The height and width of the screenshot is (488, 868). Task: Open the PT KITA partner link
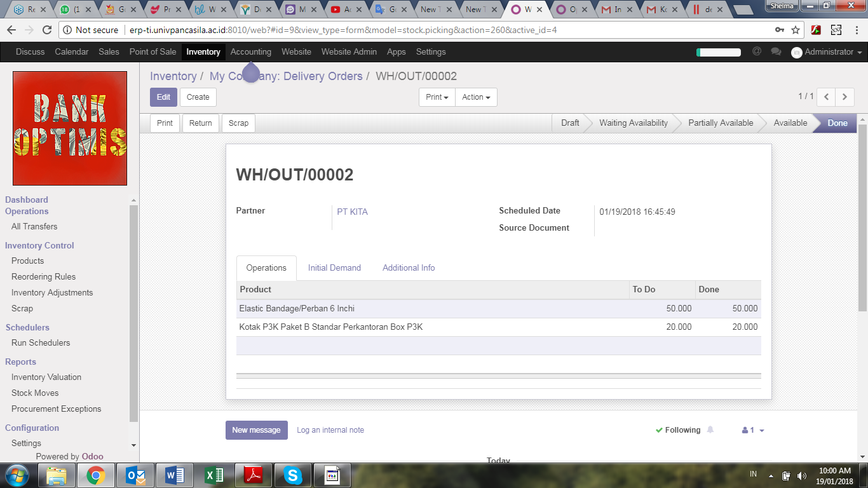point(352,212)
